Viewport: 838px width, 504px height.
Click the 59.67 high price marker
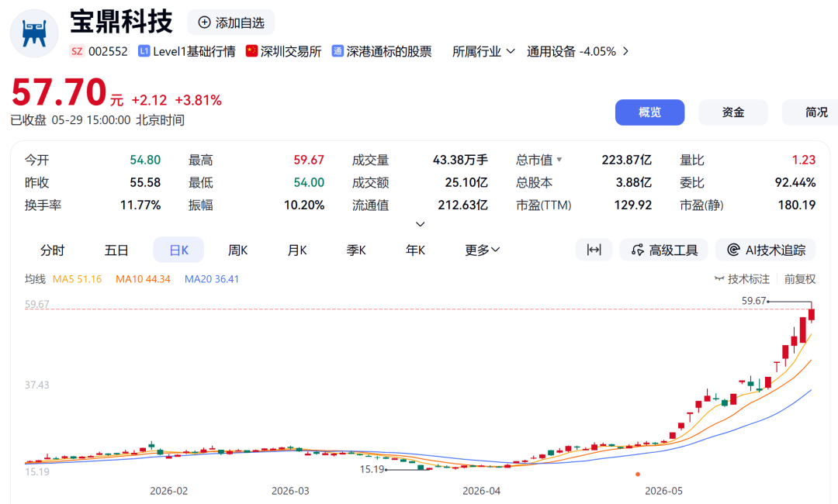pos(753,301)
